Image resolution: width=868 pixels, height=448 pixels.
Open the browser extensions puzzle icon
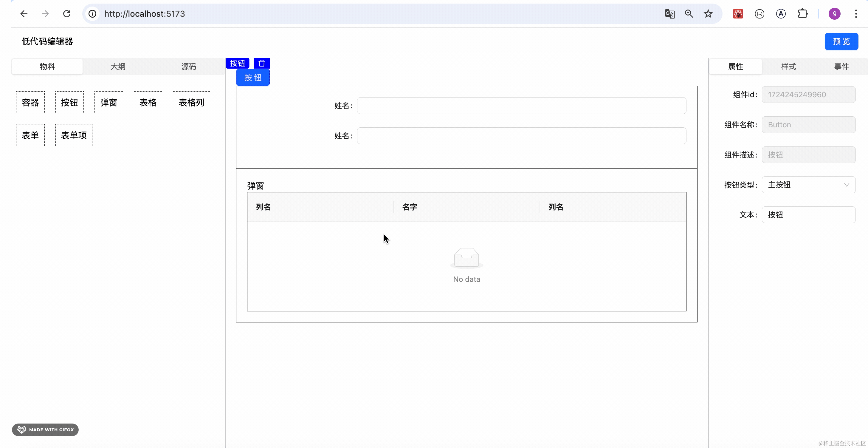point(803,14)
